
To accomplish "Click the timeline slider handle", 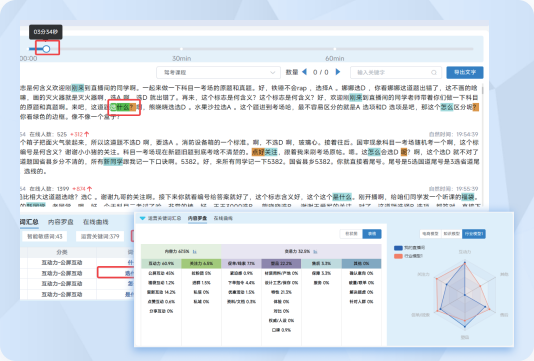I will tap(46, 49).
